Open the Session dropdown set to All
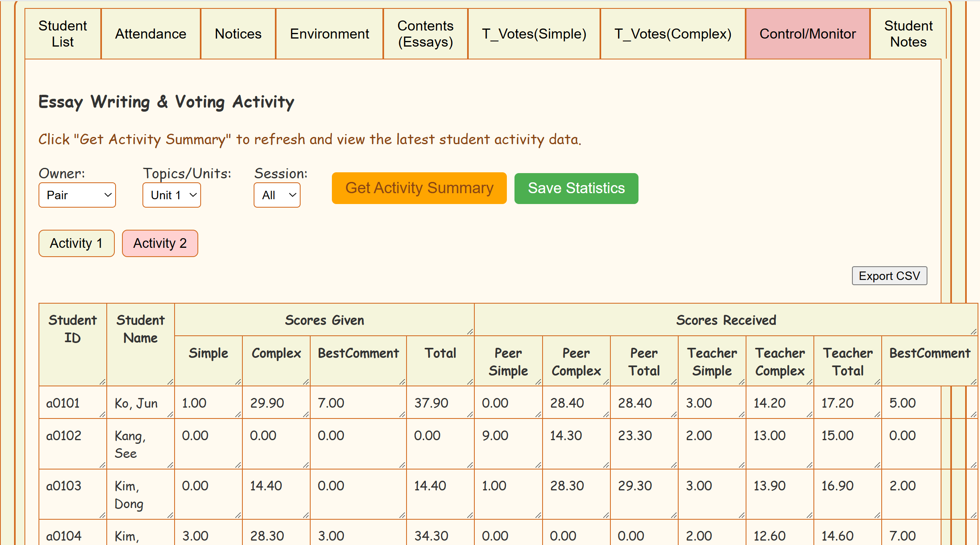980x545 pixels. pyautogui.click(x=277, y=195)
